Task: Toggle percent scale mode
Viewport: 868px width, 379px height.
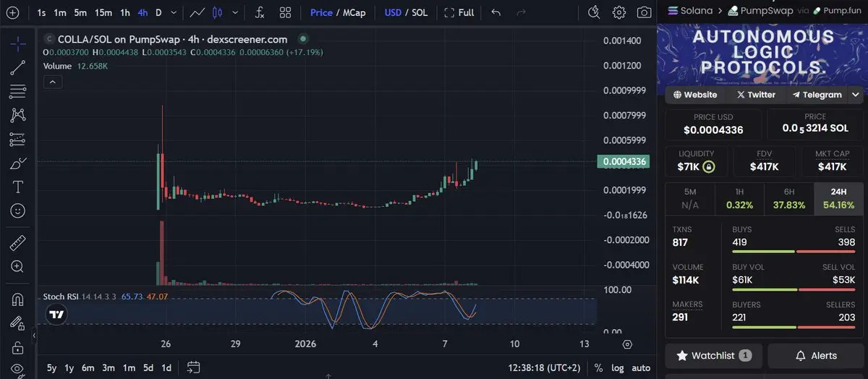Action: tap(598, 367)
